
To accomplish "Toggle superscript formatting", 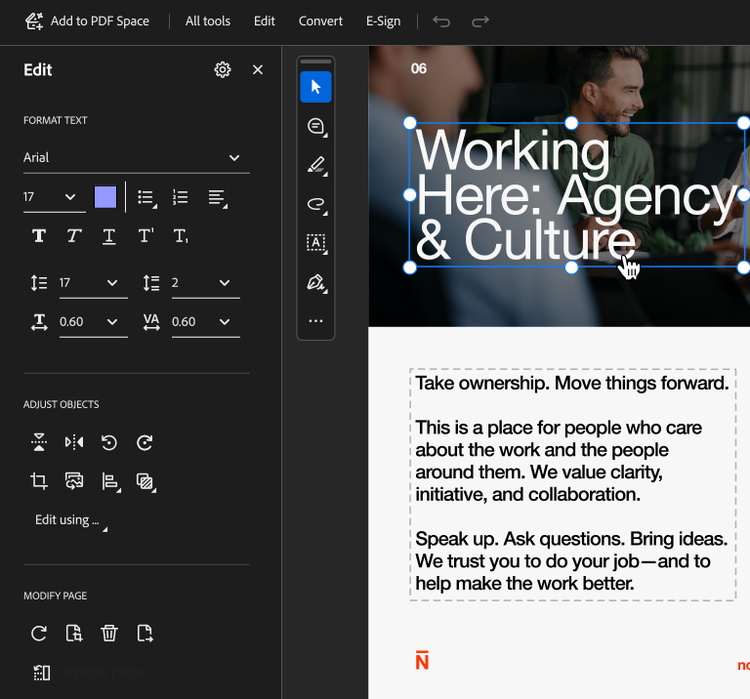I will point(145,235).
